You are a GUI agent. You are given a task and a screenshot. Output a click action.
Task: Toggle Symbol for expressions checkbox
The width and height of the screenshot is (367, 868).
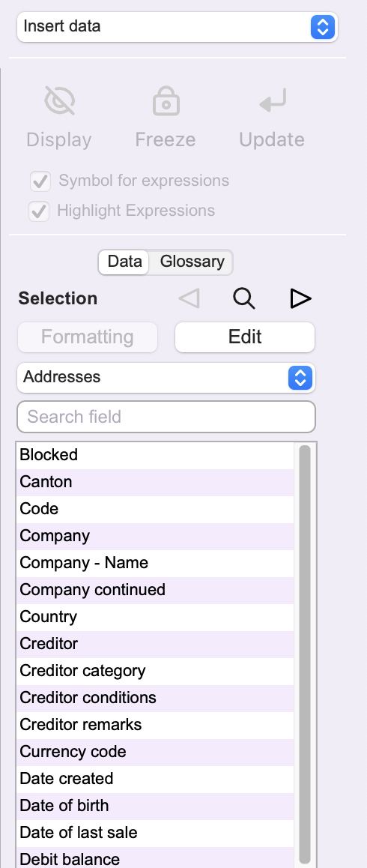(40, 181)
